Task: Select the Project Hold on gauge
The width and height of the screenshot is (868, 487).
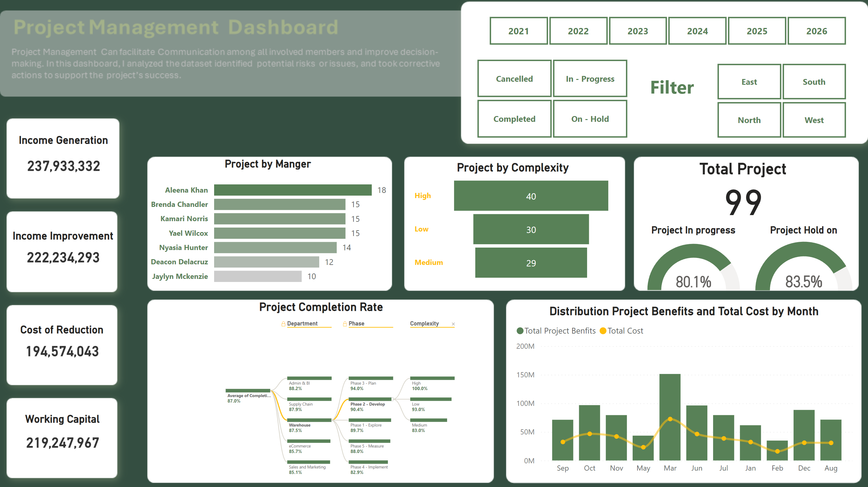Action: pos(804,266)
